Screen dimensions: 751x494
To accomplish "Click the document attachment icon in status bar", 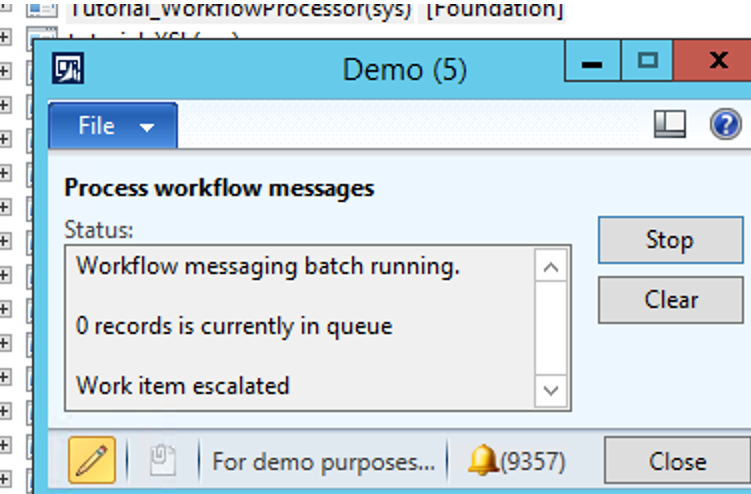I will (162, 461).
